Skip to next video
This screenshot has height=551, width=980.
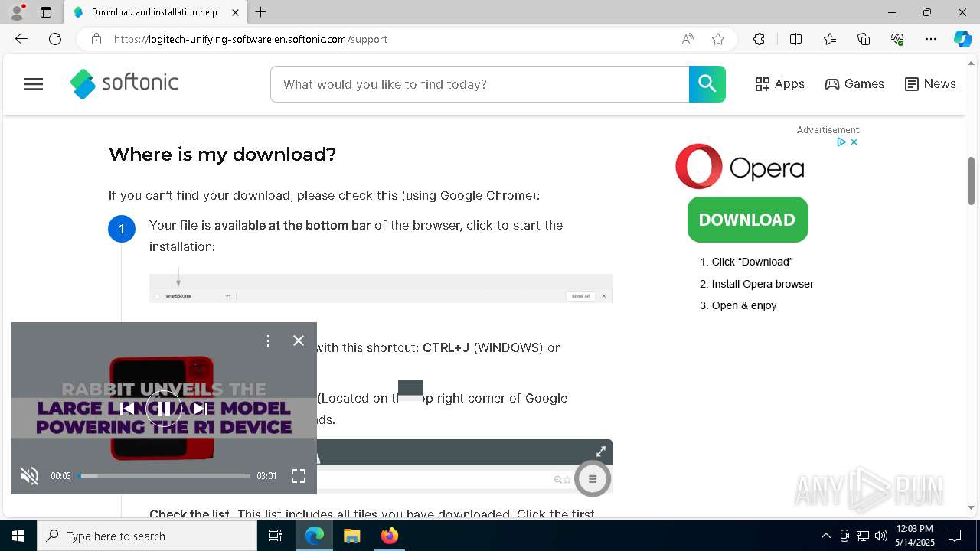coord(200,409)
